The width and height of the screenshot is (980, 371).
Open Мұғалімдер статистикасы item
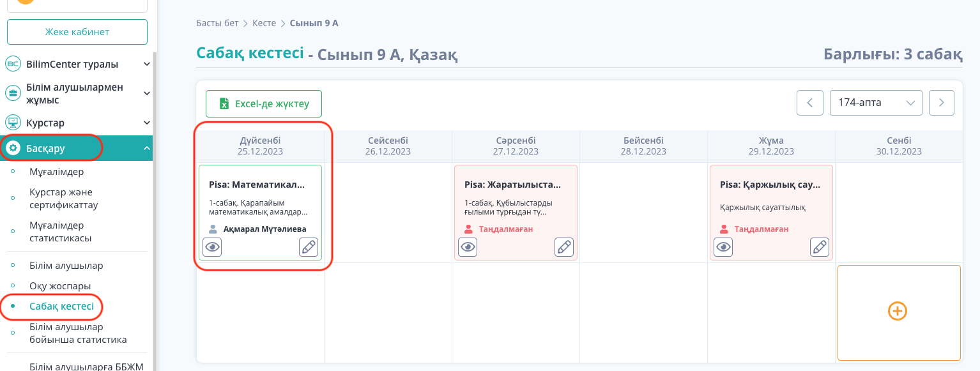point(61,232)
